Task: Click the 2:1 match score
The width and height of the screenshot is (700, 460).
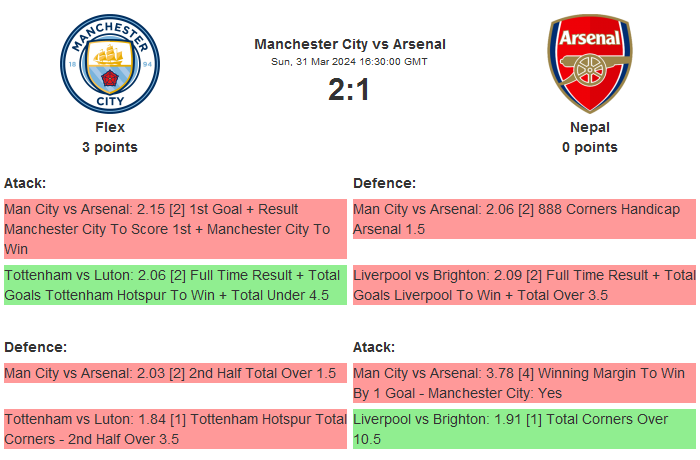Action: click(x=349, y=90)
